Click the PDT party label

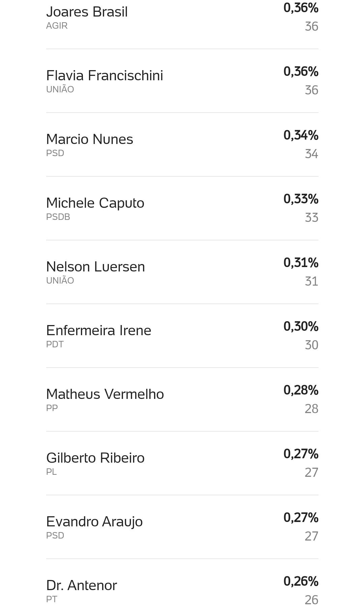point(55,344)
